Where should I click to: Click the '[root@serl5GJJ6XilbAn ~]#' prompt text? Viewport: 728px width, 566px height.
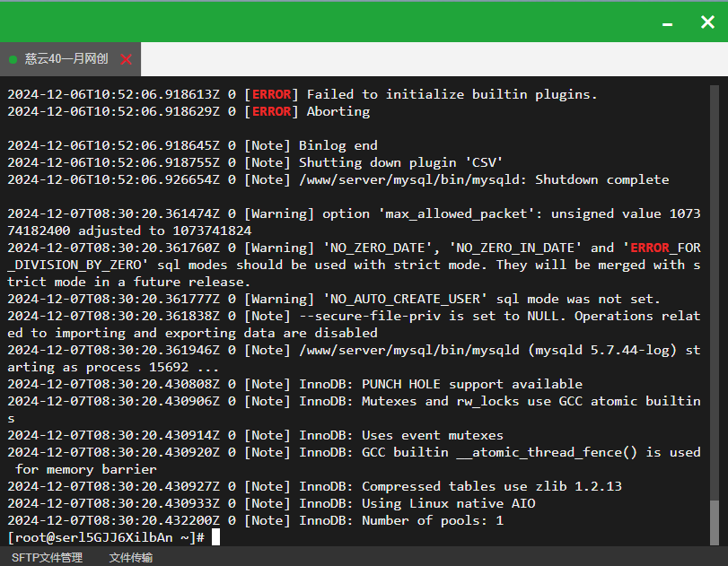(x=106, y=537)
